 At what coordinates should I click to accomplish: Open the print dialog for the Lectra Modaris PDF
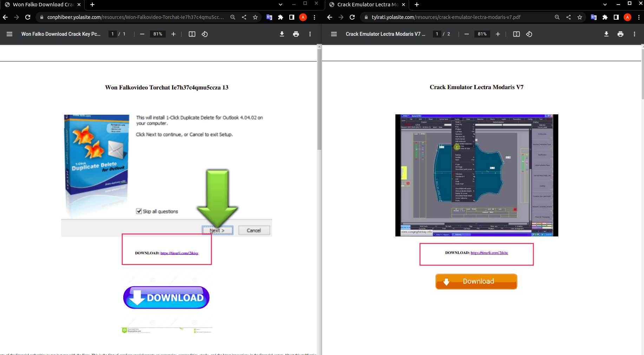[620, 34]
